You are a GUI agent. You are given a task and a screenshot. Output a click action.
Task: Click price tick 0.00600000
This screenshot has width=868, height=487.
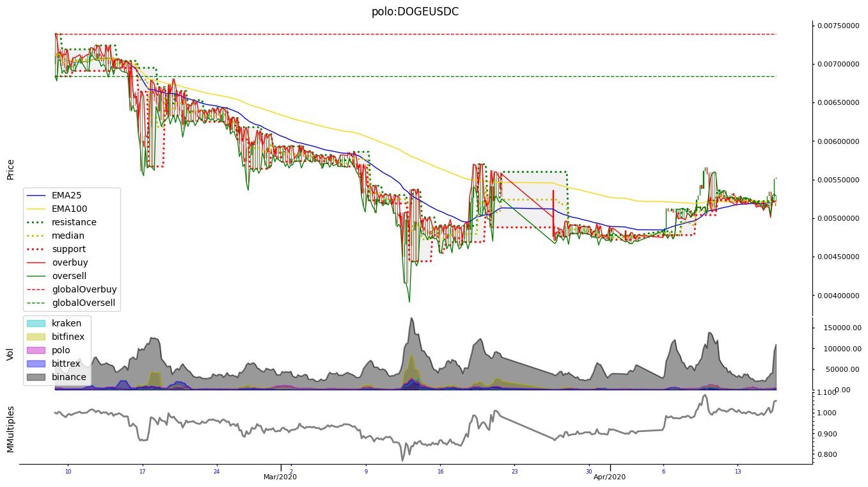(x=840, y=142)
